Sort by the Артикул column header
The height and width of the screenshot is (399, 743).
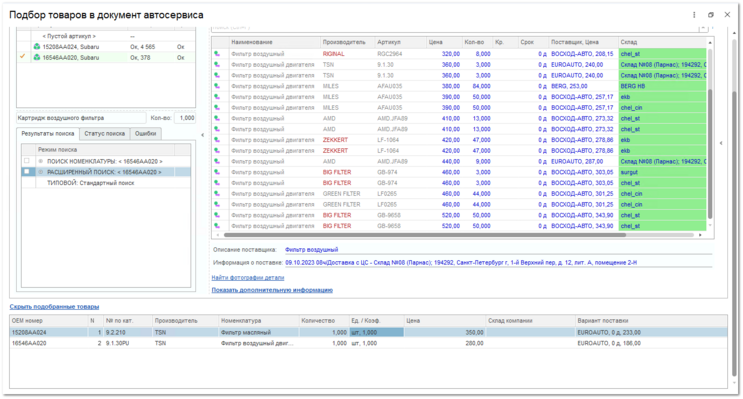(400, 42)
